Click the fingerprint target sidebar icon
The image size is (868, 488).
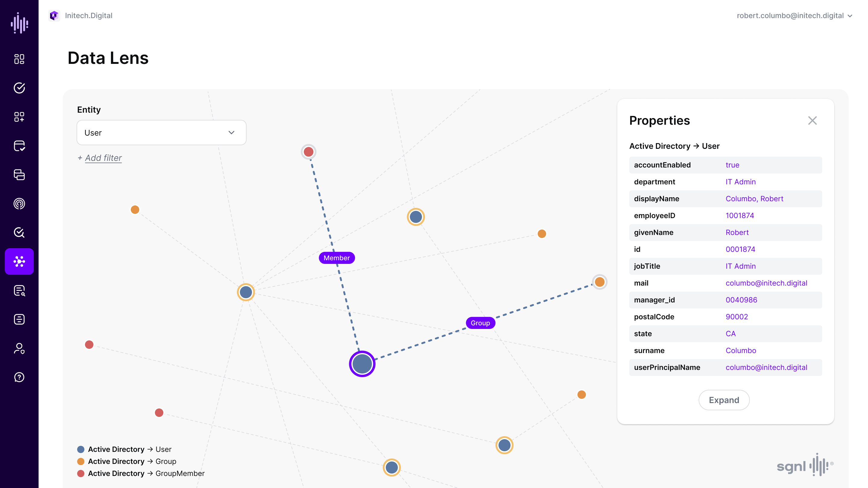[x=19, y=204]
